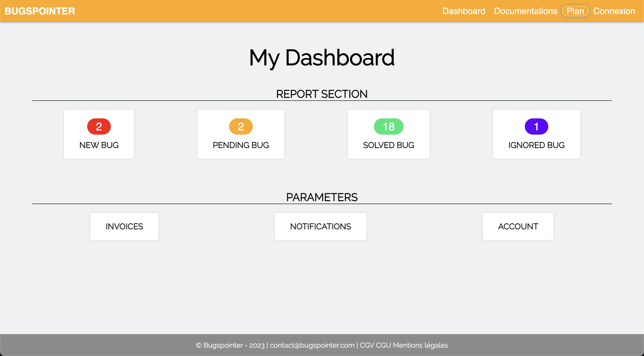
Task: Open the PENDING BUG report card
Action: coord(241,134)
